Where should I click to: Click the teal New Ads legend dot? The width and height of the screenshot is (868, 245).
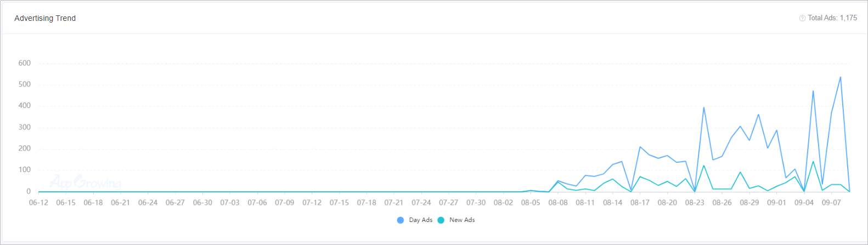click(441, 220)
